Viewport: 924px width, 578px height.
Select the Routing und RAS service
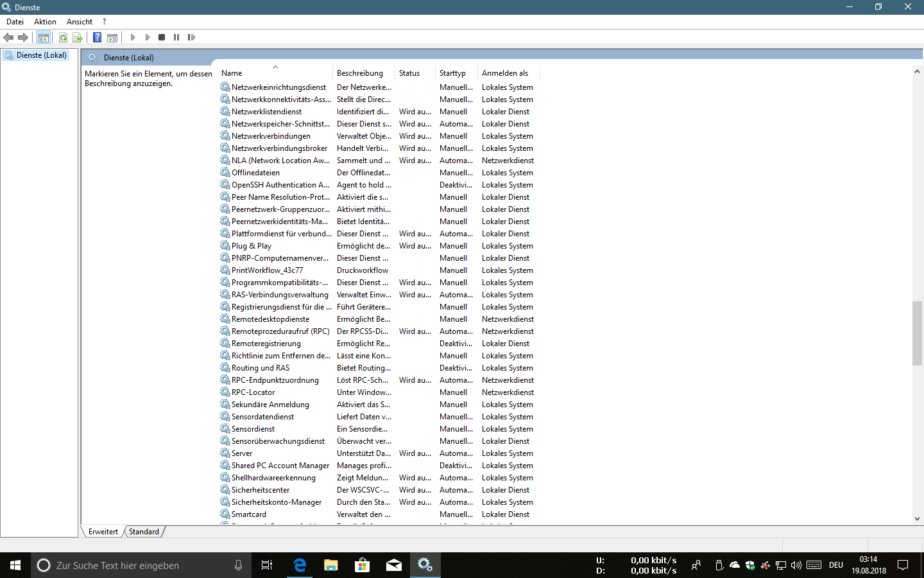(261, 368)
